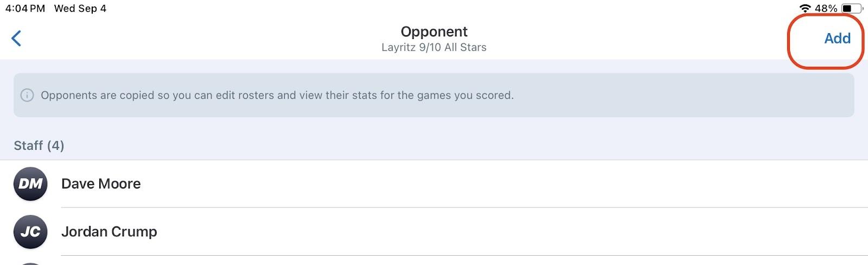This screenshot has width=868, height=265.
Task: Tap the Wed Sep 4 date
Action: click(x=80, y=8)
